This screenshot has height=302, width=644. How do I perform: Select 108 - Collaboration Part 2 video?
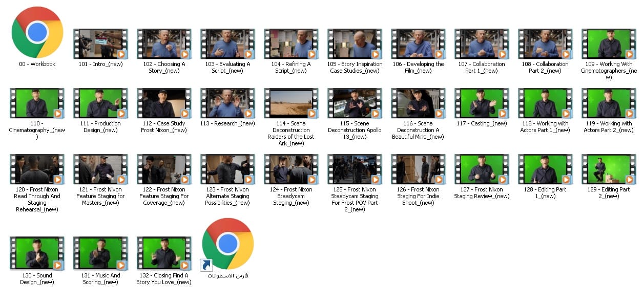click(x=545, y=44)
